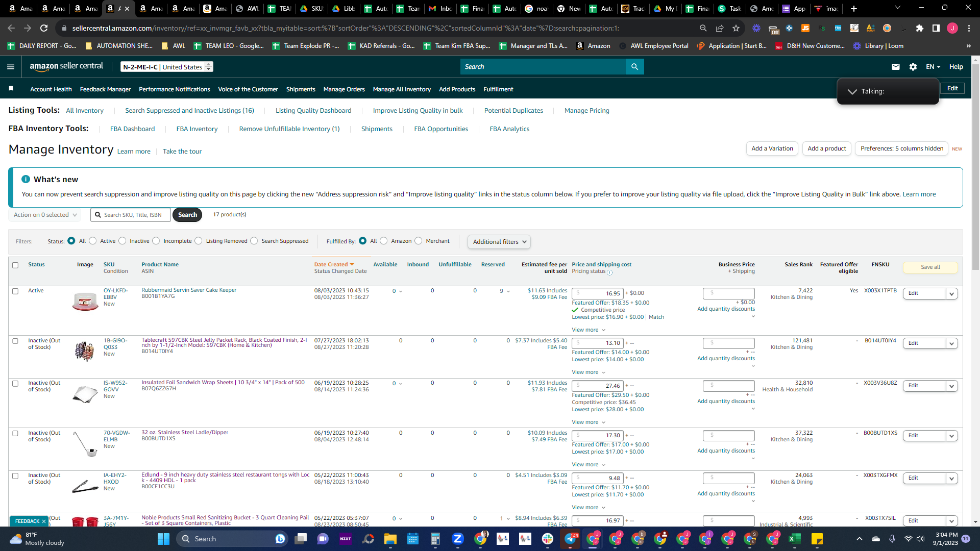Image resolution: width=980 pixels, height=551 pixels.
Task: Open Telegram from the taskbar
Action: (x=570, y=539)
